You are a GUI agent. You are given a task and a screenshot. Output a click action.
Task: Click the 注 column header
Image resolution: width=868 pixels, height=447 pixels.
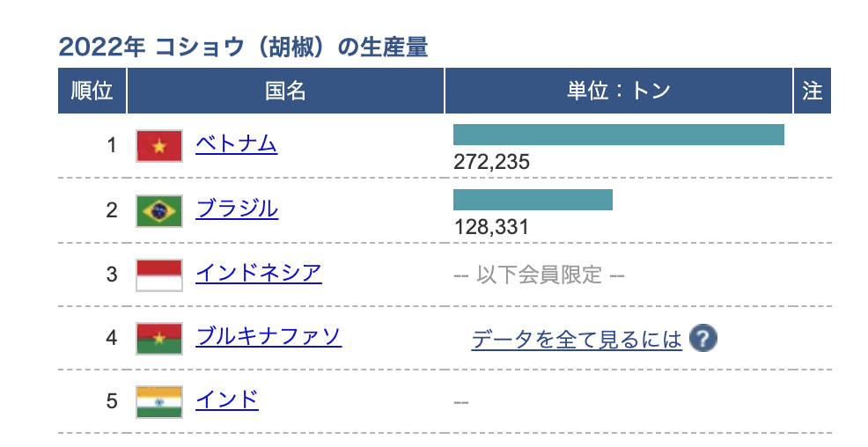(813, 91)
